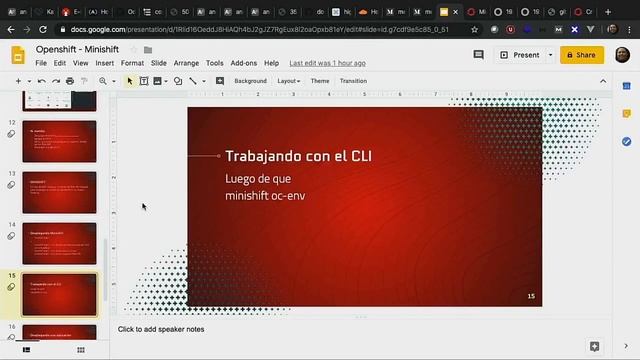Open the Insert menu
The height and width of the screenshot is (360, 640).
(104, 63)
